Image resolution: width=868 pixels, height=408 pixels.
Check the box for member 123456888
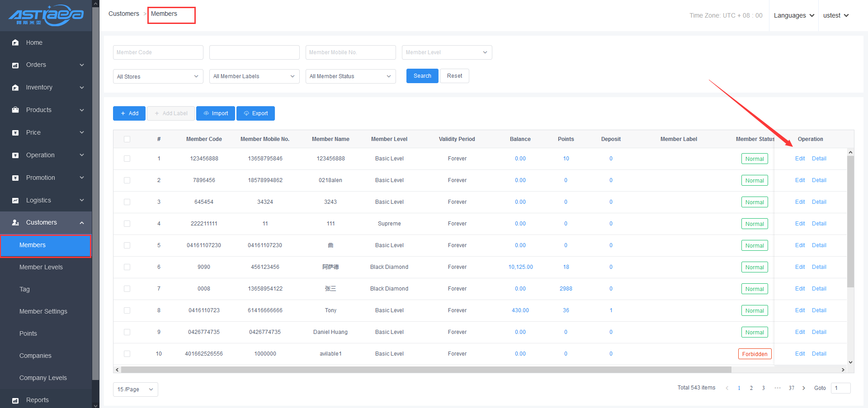pos(127,159)
